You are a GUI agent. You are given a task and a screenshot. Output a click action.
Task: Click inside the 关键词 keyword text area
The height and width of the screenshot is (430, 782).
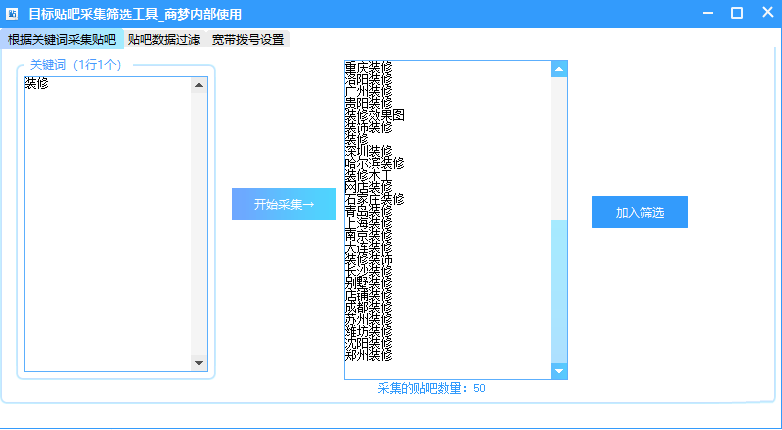108,224
